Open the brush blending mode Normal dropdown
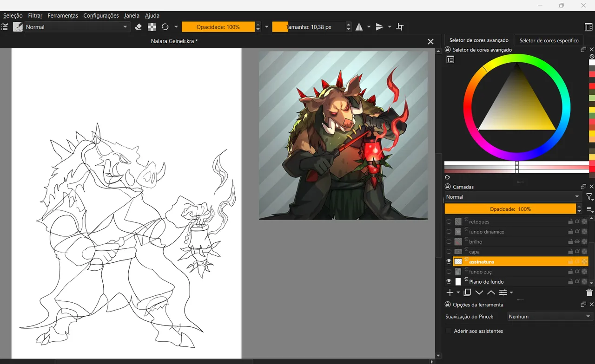 [77, 27]
